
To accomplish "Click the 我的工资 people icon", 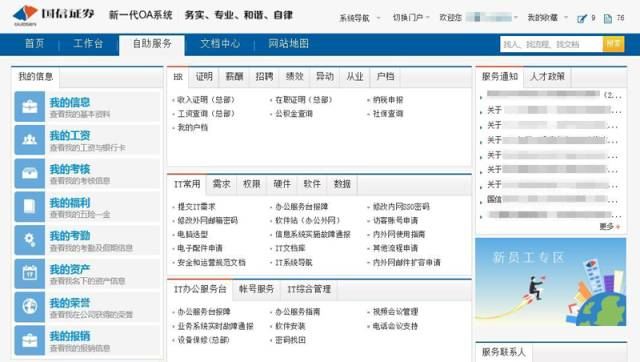I will tap(29, 140).
